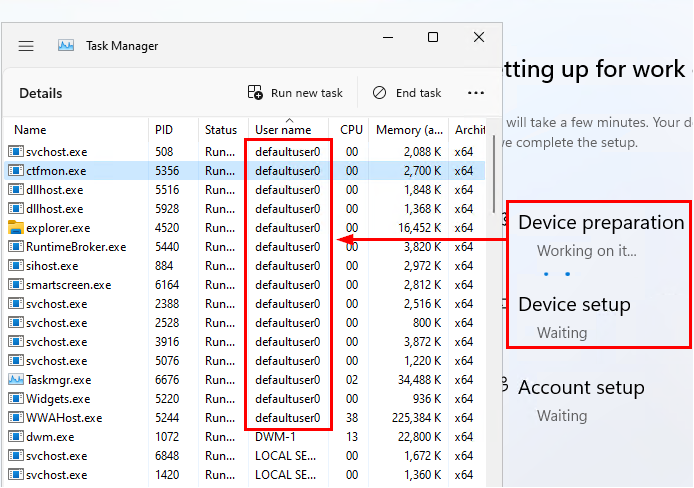Click the ctfmon.exe process icon
Image resolution: width=694 pixels, height=488 pixels.
[x=15, y=170]
